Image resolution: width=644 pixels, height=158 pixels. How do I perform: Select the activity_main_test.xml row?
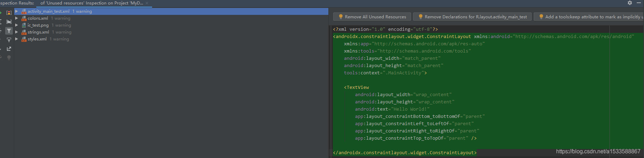pyautogui.click(x=171, y=11)
